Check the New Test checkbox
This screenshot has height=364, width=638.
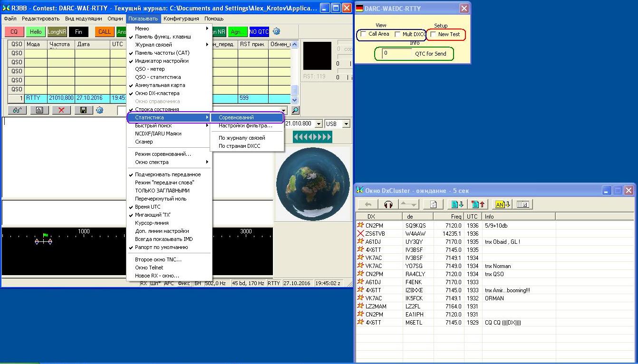pyautogui.click(x=433, y=34)
